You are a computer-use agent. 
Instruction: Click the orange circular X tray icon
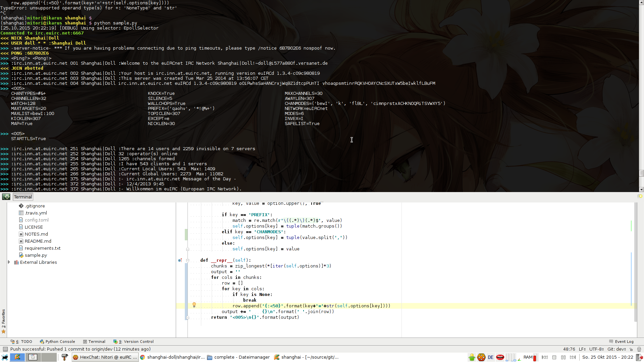click(481, 357)
